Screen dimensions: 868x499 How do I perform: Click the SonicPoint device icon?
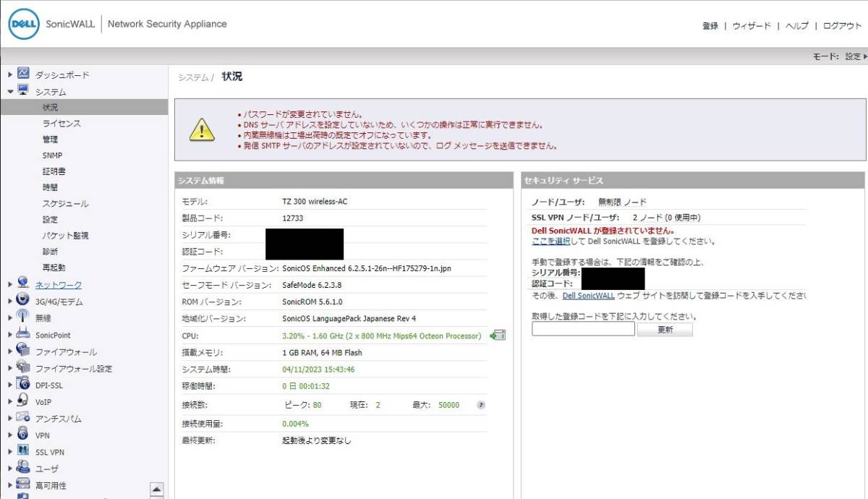(23, 334)
